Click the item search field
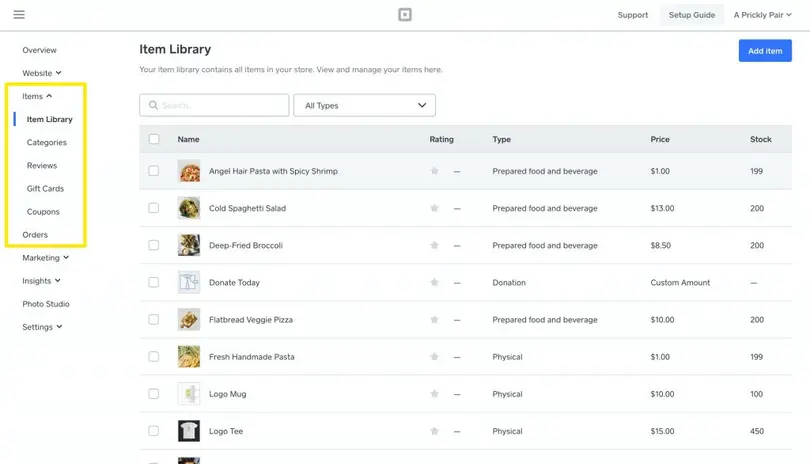The image size is (810, 464). (x=222, y=105)
